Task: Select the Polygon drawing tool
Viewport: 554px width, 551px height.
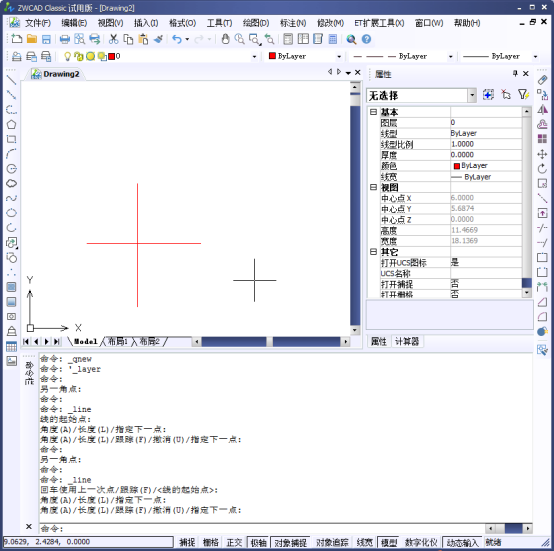Action: (x=11, y=124)
